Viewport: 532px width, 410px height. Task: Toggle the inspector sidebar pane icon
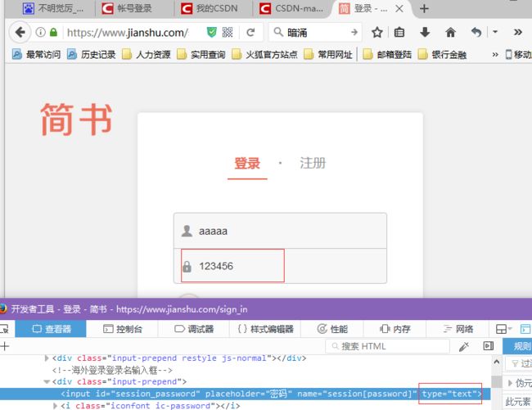point(489,346)
